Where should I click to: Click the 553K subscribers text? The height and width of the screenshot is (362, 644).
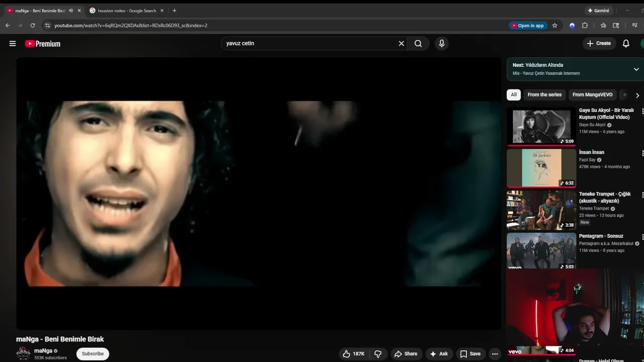(x=50, y=358)
